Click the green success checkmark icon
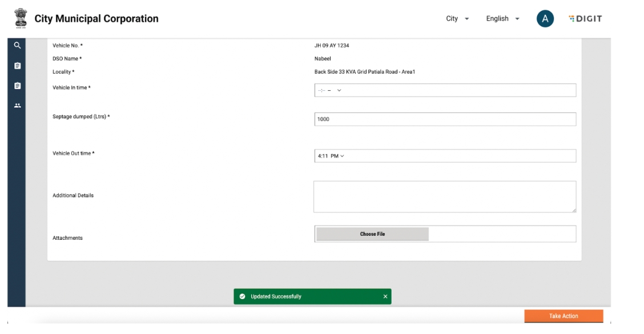This screenshot has width=644, height=334. coord(243,296)
